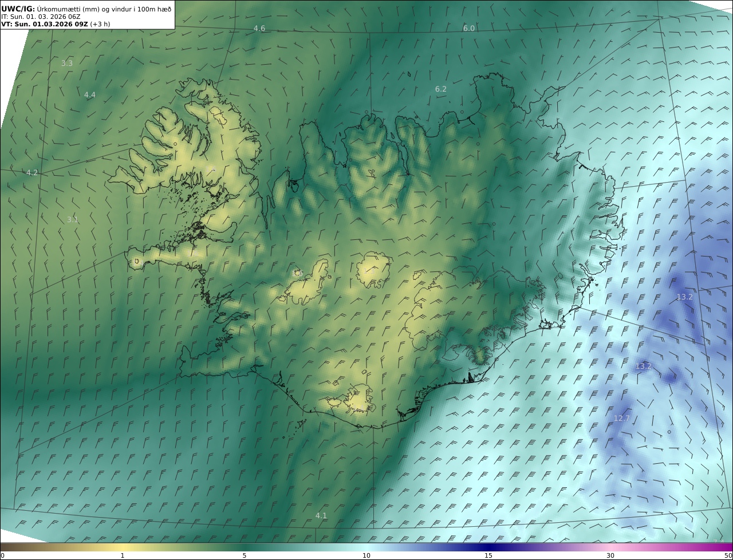Click the colorbar tick label 5
The height and width of the screenshot is (560, 733).
[x=245, y=555]
